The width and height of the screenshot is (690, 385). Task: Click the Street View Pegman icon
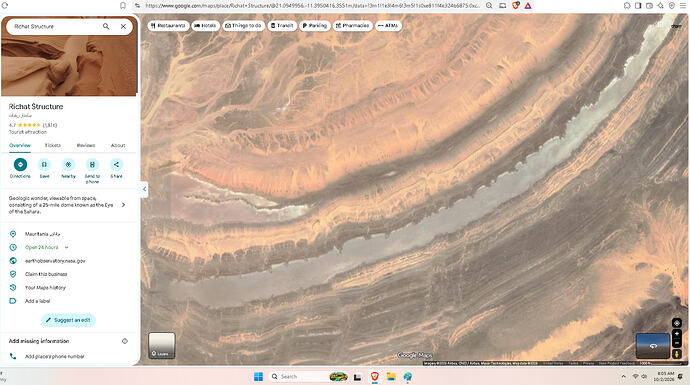pyautogui.click(x=677, y=353)
